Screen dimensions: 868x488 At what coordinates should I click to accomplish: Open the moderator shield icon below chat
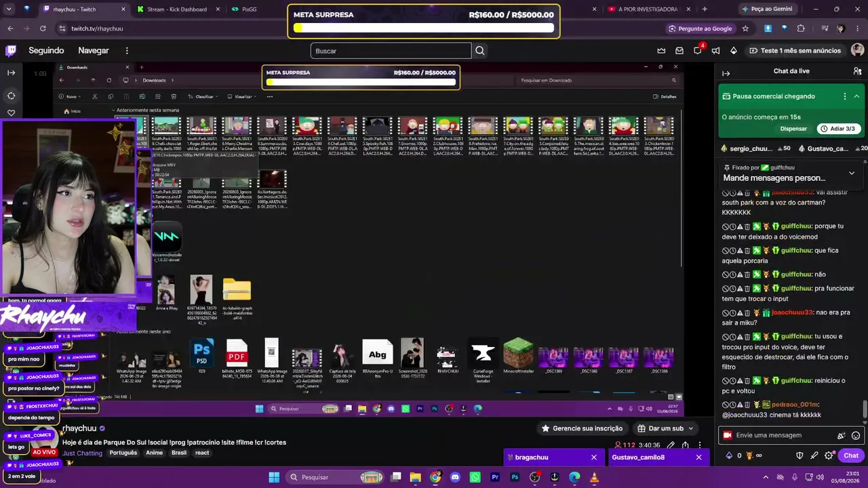800,455
